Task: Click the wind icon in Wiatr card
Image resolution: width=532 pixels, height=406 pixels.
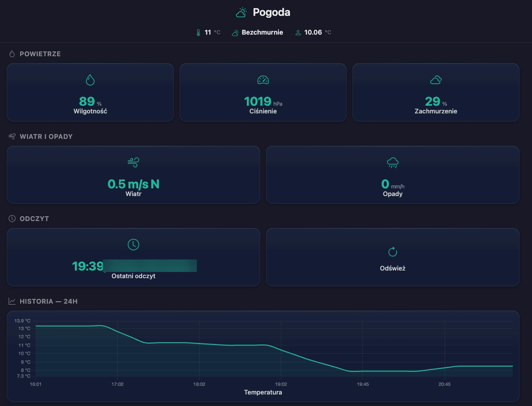Action: click(133, 162)
